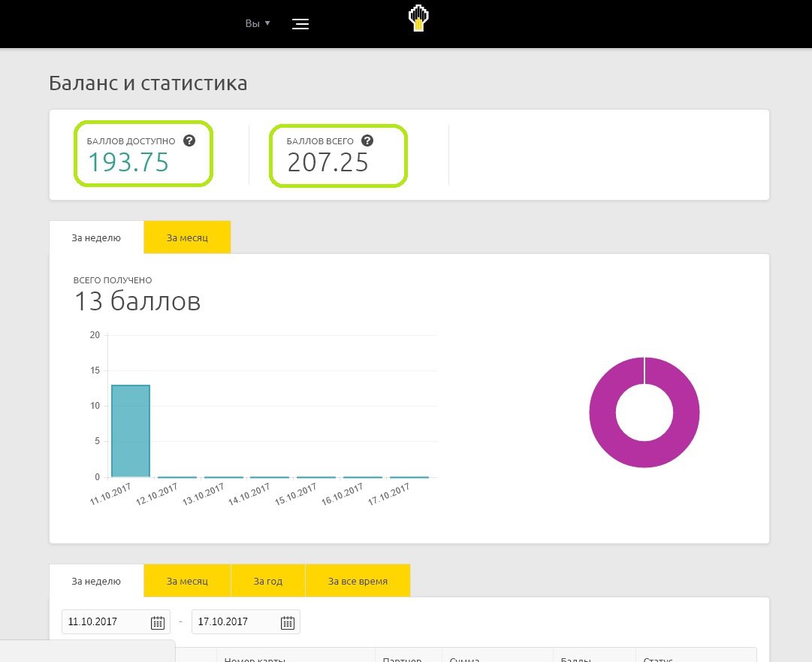
Task: Click the Rosneft logo in header
Action: pyautogui.click(x=418, y=19)
